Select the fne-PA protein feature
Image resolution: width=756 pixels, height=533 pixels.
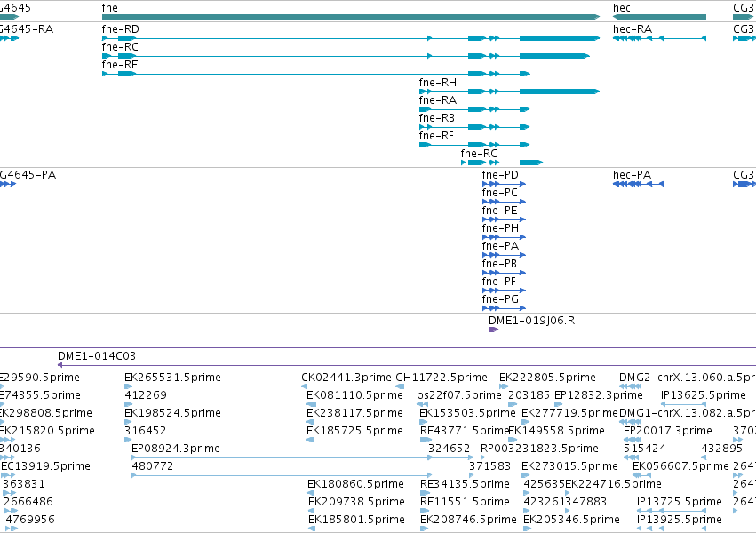(x=504, y=255)
